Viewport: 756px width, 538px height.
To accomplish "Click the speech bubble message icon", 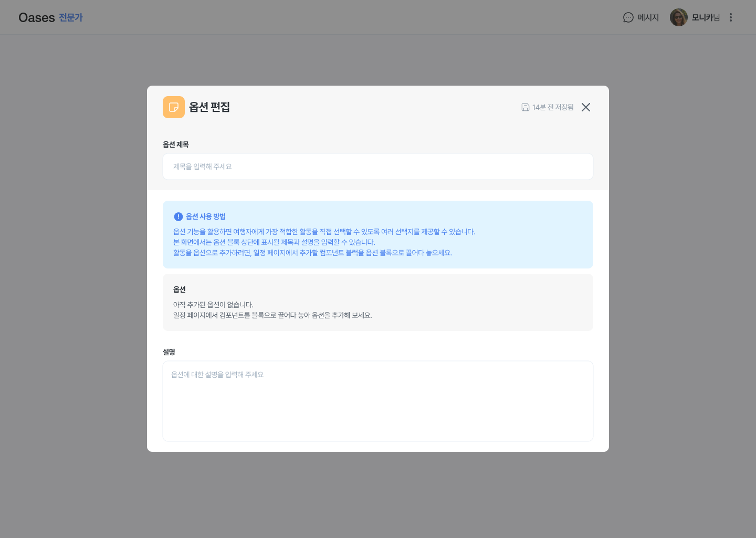I will coord(628,17).
